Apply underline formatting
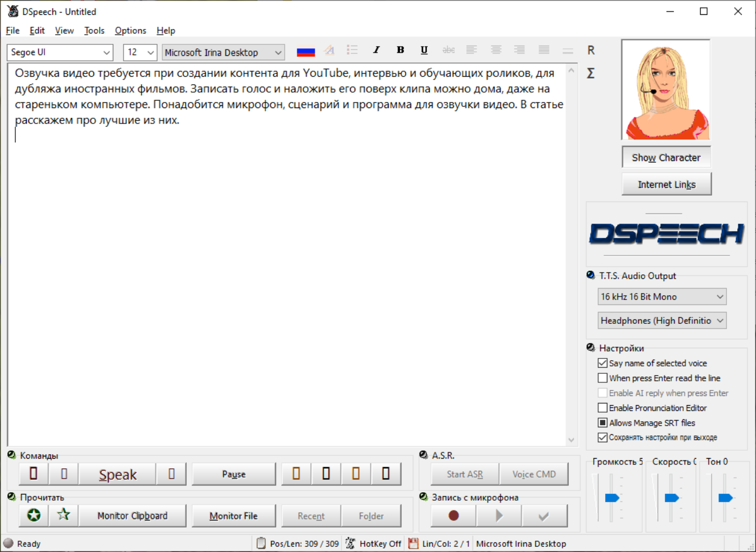 tap(424, 50)
